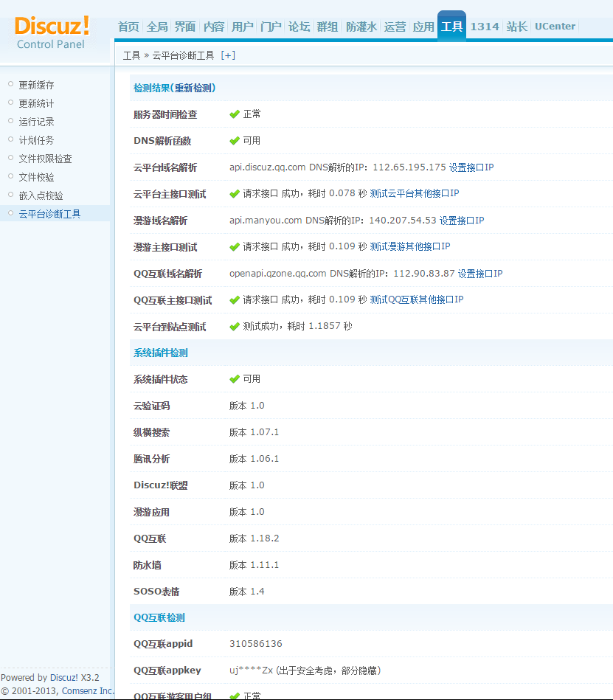
Task: Click the Comsenz Inc. footer link
Action: click(88, 691)
